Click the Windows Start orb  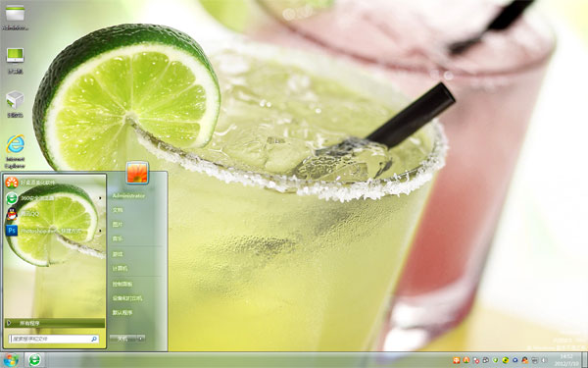(11, 360)
